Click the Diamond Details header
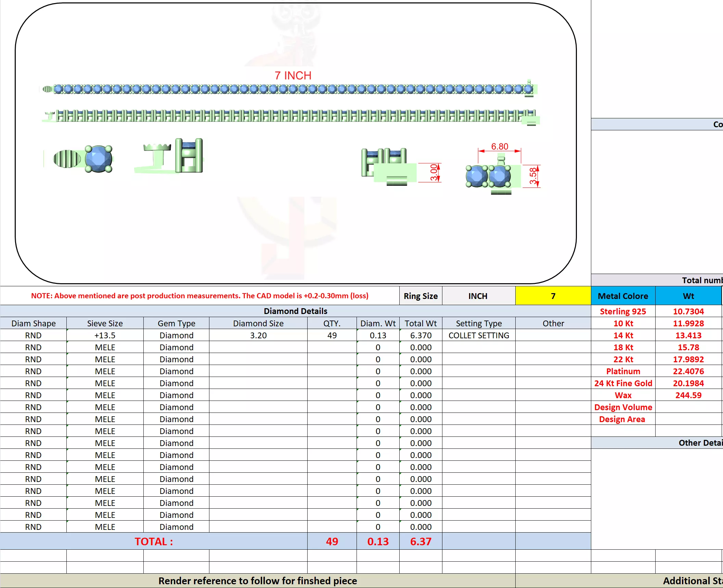Screen dimensions: 723x588 (295, 311)
